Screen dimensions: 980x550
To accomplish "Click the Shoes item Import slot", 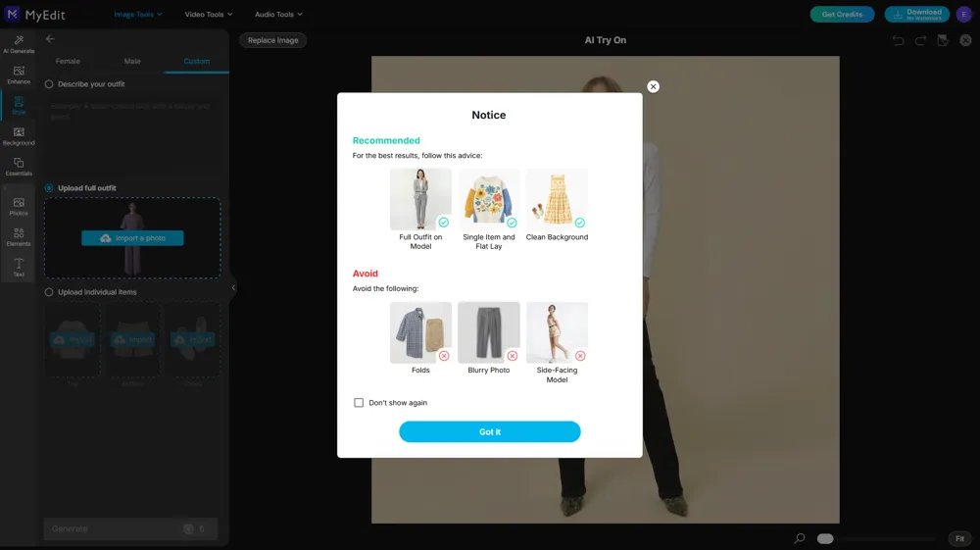I will pos(193,339).
